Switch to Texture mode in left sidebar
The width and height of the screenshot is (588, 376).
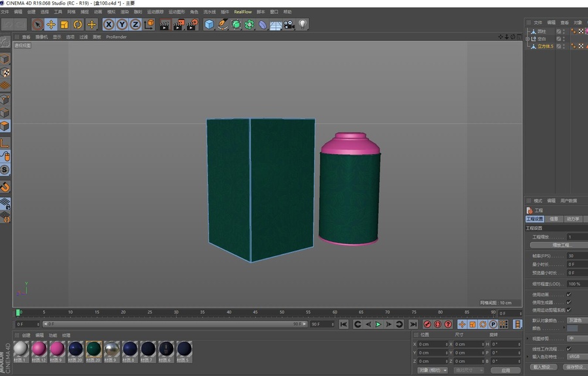point(5,72)
